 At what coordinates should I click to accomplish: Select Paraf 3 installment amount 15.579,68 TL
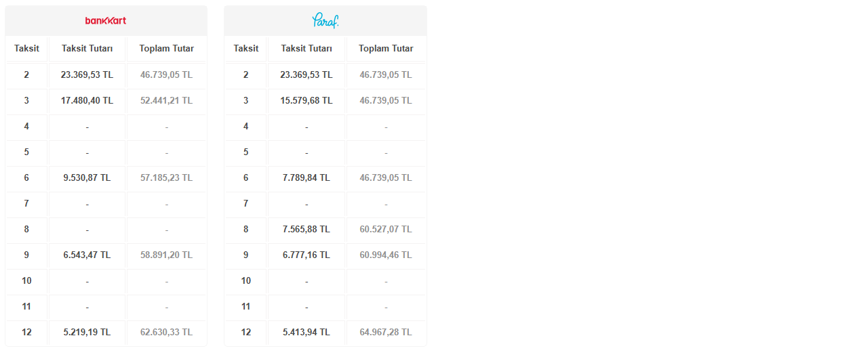point(307,100)
